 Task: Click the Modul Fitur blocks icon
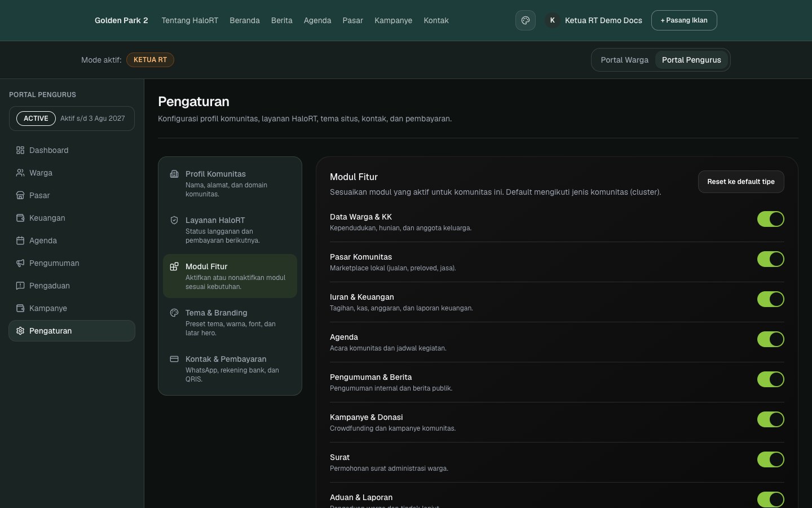(174, 266)
